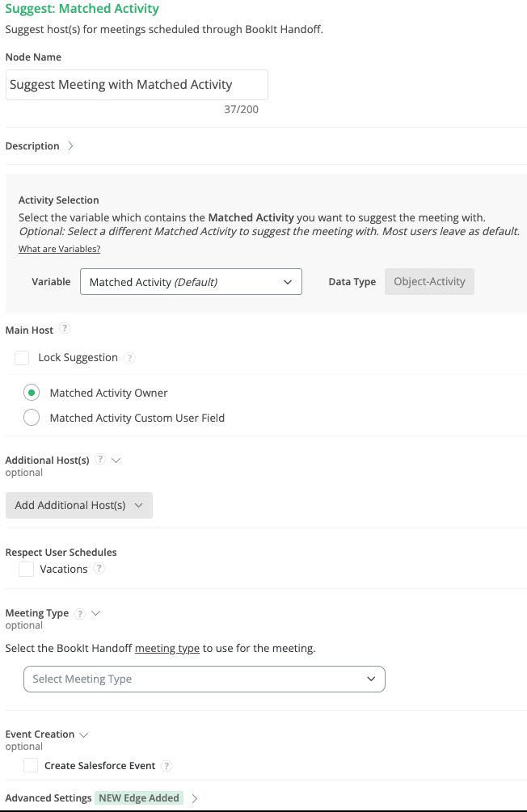Collapse the Event Creation section chevron
Image resolution: width=527 pixels, height=812 pixels.
(x=84, y=734)
